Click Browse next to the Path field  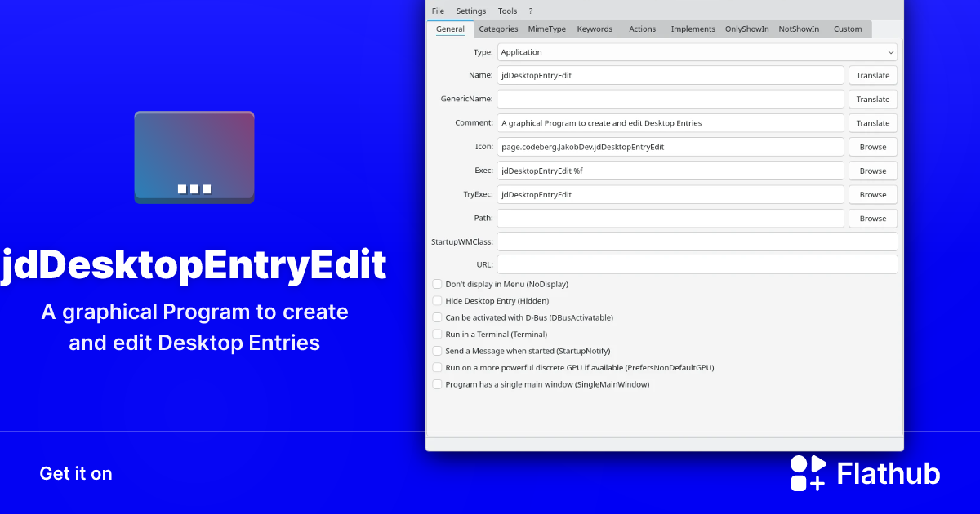(x=872, y=218)
